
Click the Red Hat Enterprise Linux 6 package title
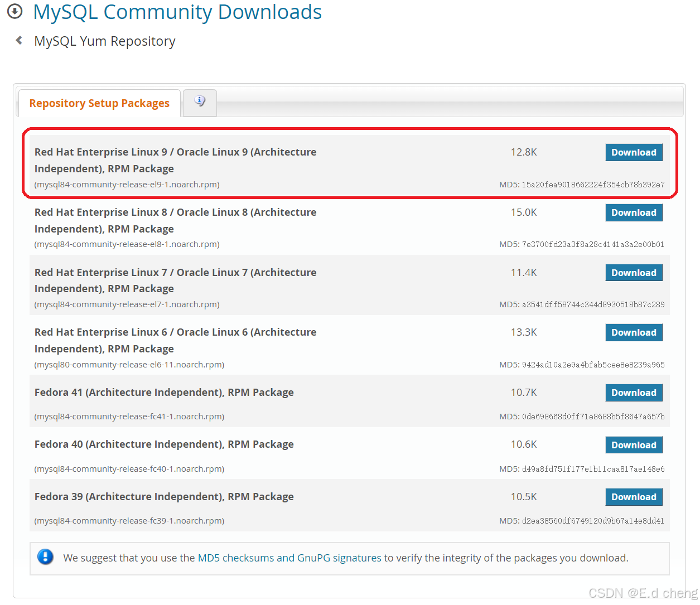[x=175, y=340]
